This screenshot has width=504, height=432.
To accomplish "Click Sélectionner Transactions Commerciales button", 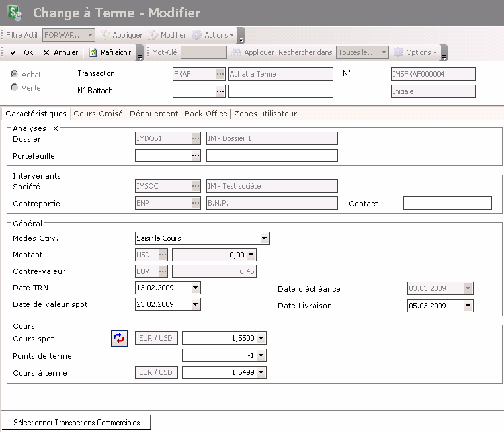I will coord(76,422).
